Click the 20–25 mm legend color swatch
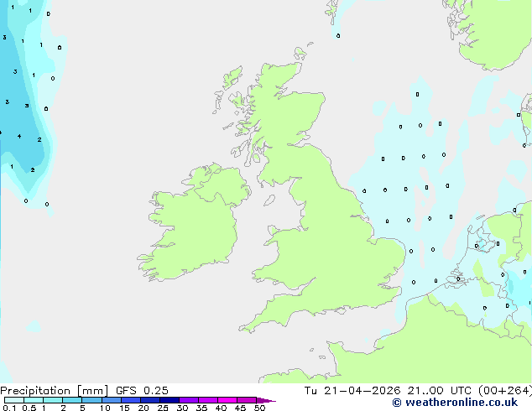532x411 pixels. point(149,400)
